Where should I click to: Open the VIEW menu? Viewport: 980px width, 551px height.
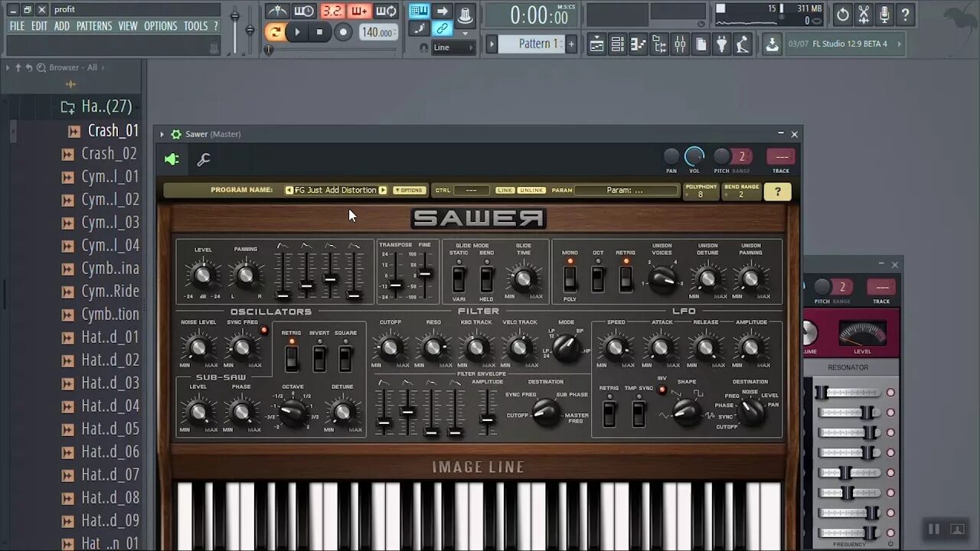click(x=128, y=26)
